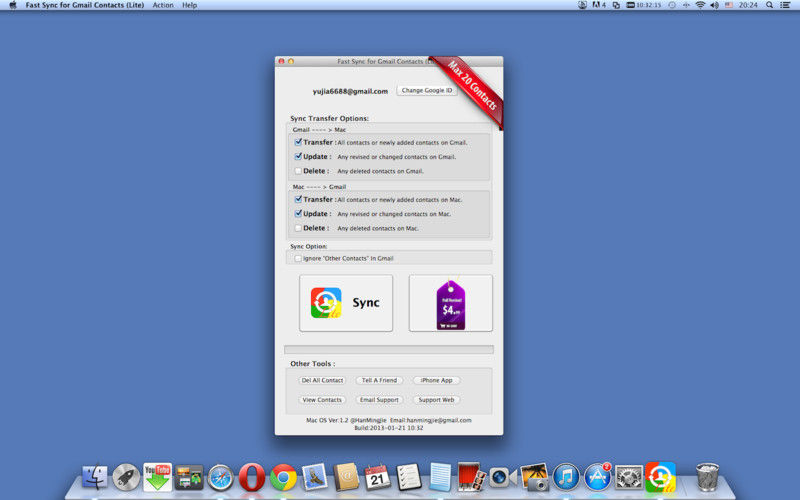Click the Build:2013-01-21 10:32 text
The height and width of the screenshot is (500, 800).
pyautogui.click(x=389, y=428)
